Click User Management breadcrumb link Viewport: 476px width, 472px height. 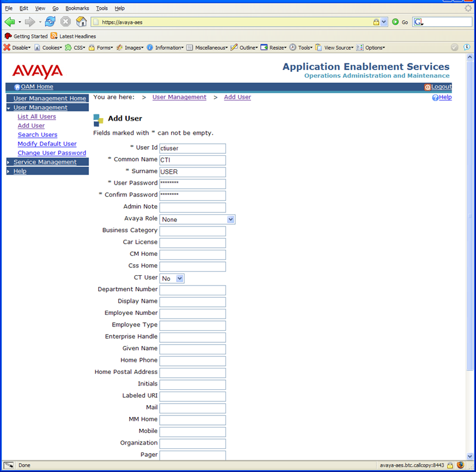179,97
